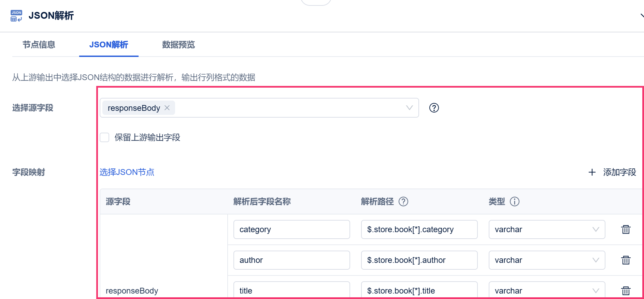Click the 添加字段 button
The width and height of the screenshot is (644, 299).
pos(612,172)
